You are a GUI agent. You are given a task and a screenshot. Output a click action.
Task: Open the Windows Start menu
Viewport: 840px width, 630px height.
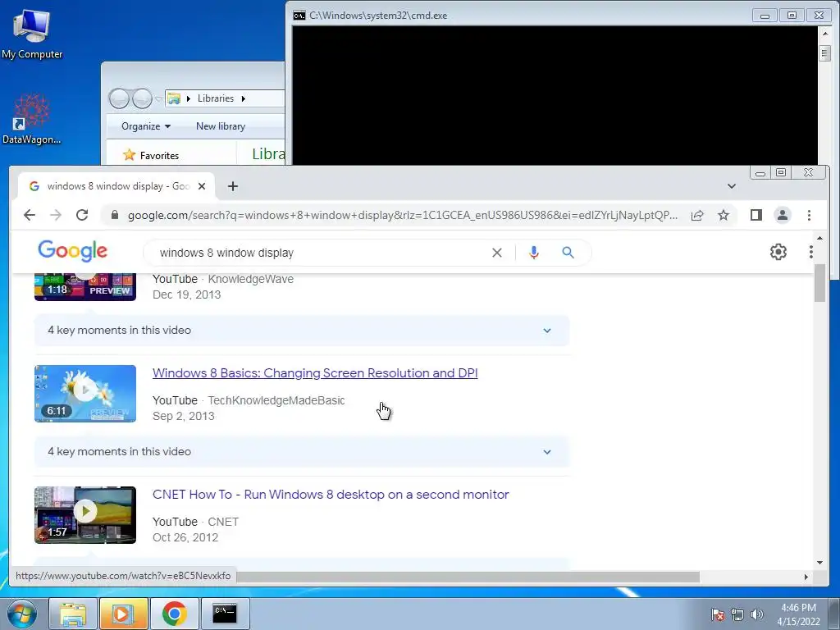point(21,614)
